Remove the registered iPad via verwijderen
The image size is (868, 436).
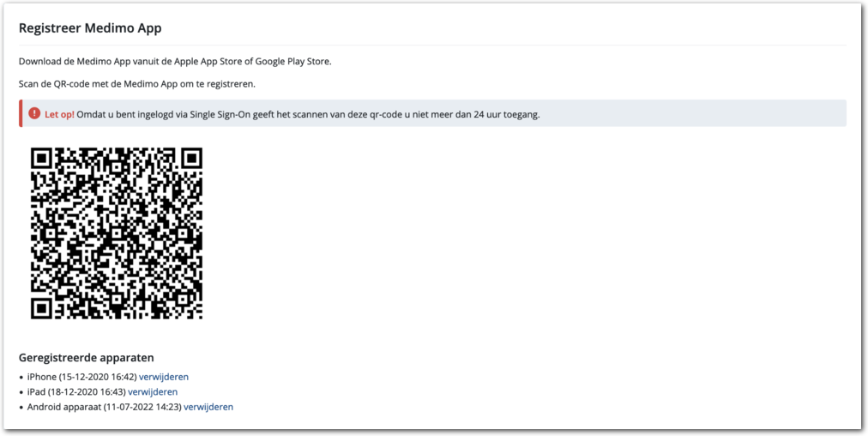click(x=153, y=392)
